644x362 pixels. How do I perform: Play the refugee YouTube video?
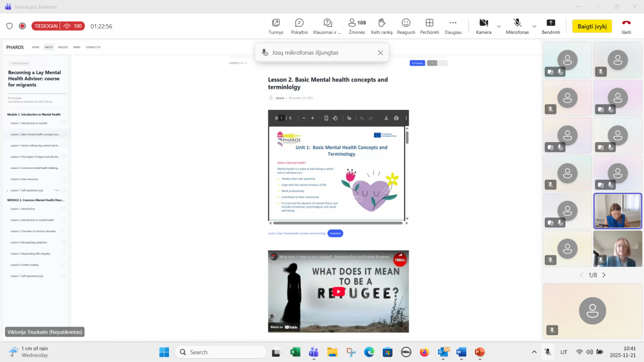click(338, 292)
